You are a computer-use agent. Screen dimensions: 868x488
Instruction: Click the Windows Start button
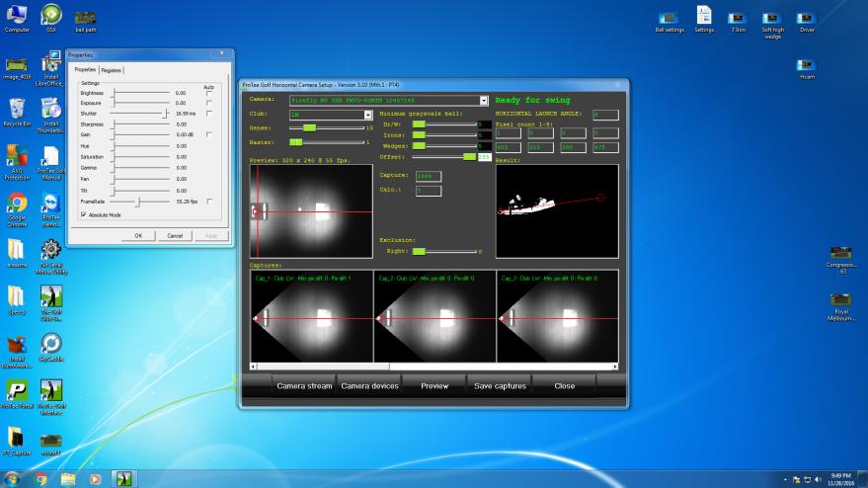(x=12, y=479)
